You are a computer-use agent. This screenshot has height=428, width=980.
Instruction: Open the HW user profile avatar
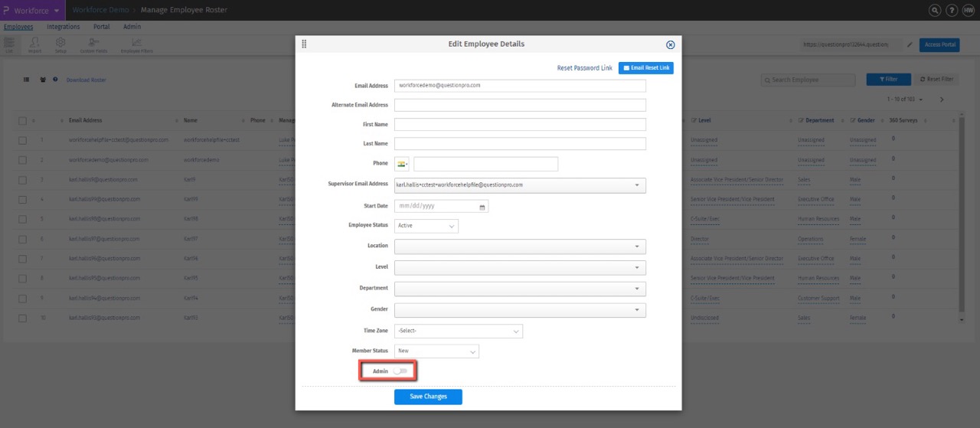coord(969,10)
